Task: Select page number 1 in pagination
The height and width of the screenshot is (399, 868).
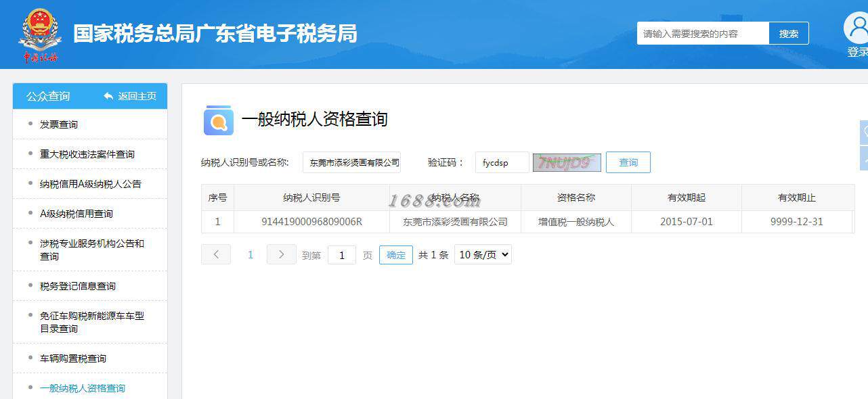Action: [251, 254]
